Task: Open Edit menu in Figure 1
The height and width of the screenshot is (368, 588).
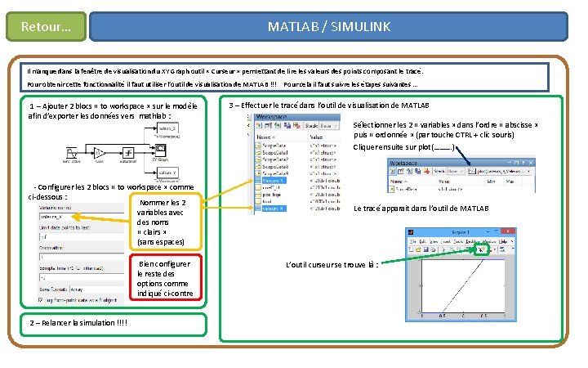Action: pyautogui.click(x=423, y=242)
